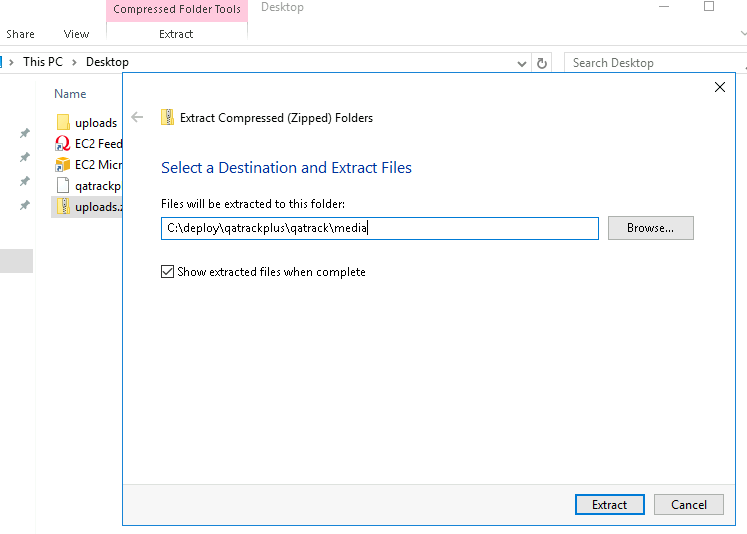
Task: Close the Extract Compressed Folders dialog
Action: pyautogui.click(x=720, y=87)
